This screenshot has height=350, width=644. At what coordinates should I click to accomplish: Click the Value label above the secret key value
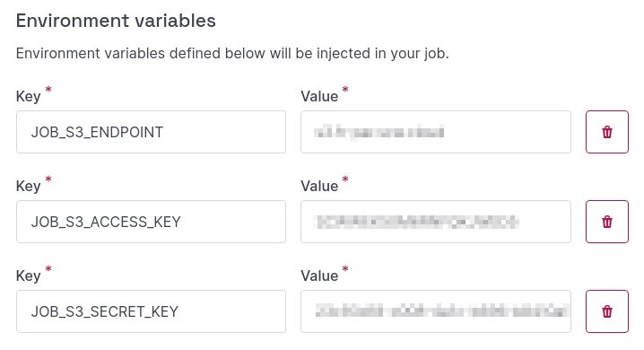pyautogui.click(x=319, y=276)
